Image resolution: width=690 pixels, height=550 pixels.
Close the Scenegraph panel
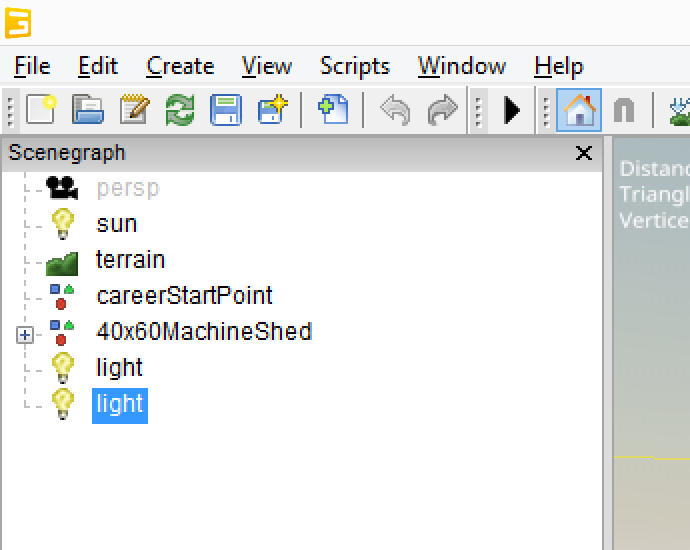click(x=584, y=153)
